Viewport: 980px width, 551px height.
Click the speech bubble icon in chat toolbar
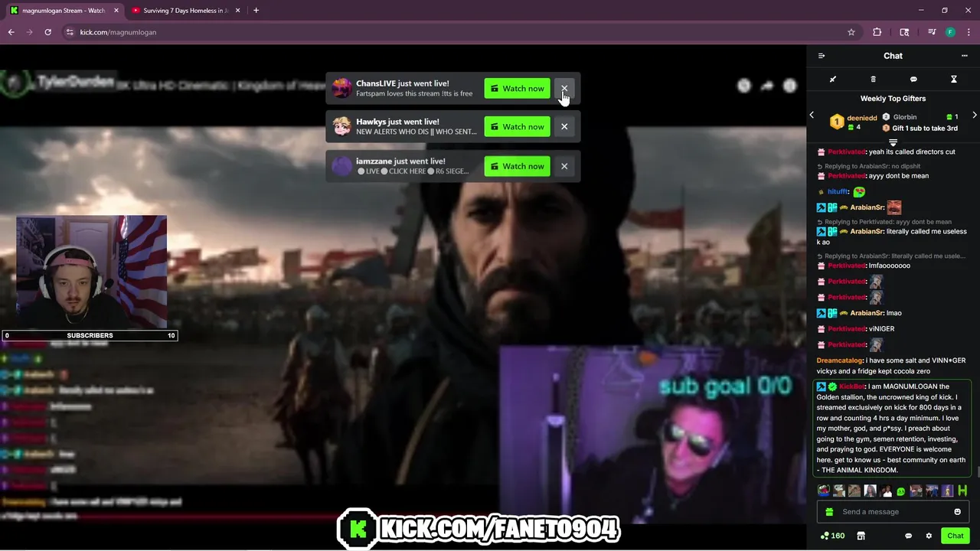[913, 79]
